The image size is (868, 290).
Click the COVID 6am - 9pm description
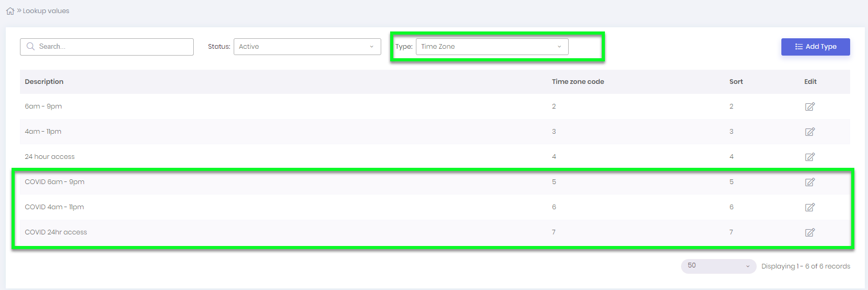pyautogui.click(x=55, y=182)
